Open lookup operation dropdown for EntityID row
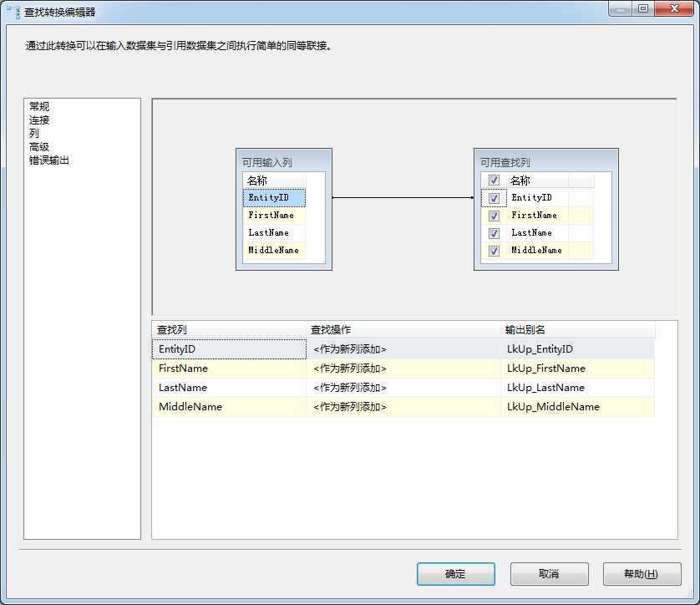The width and height of the screenshot is (700, 605). 403,349
